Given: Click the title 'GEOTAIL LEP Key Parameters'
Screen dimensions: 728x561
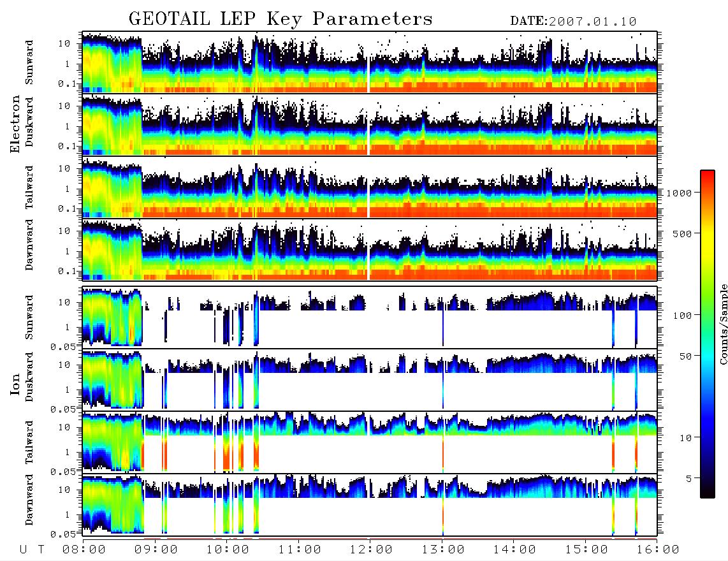Looking at the screenshot, I should tap(280, 18).
